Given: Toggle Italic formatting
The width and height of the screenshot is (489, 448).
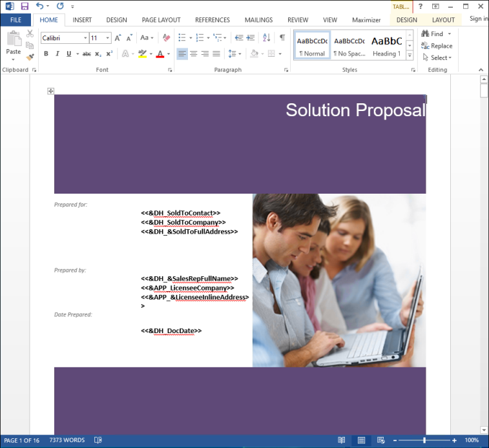Looking at the screenshot, I should click(x=57, y=54).
